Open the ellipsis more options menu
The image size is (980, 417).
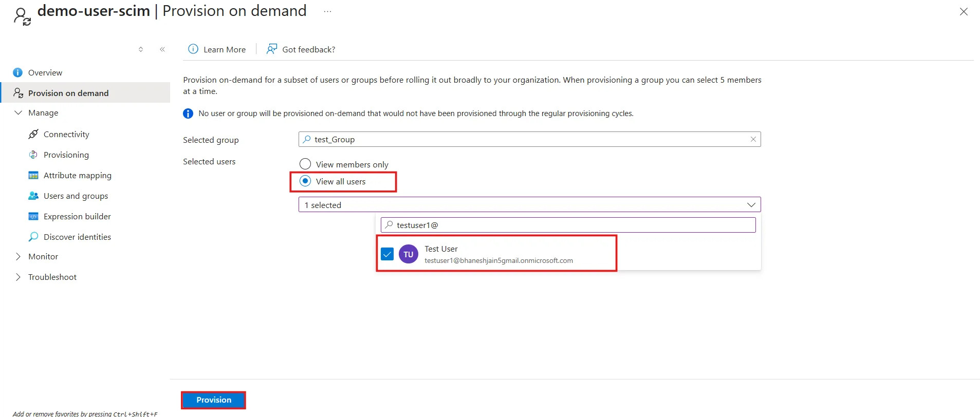point(327,11)
